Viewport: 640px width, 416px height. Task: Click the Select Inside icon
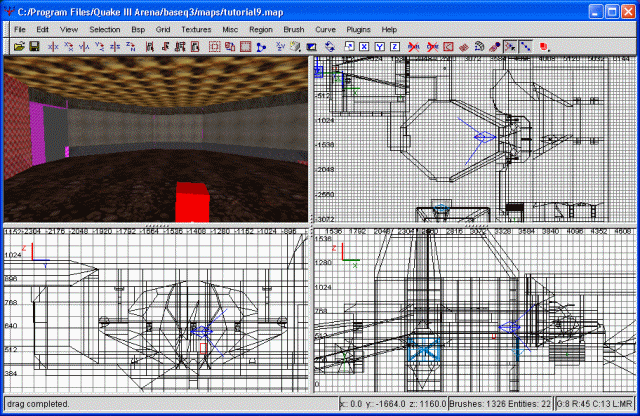click(x=195, y=47)
